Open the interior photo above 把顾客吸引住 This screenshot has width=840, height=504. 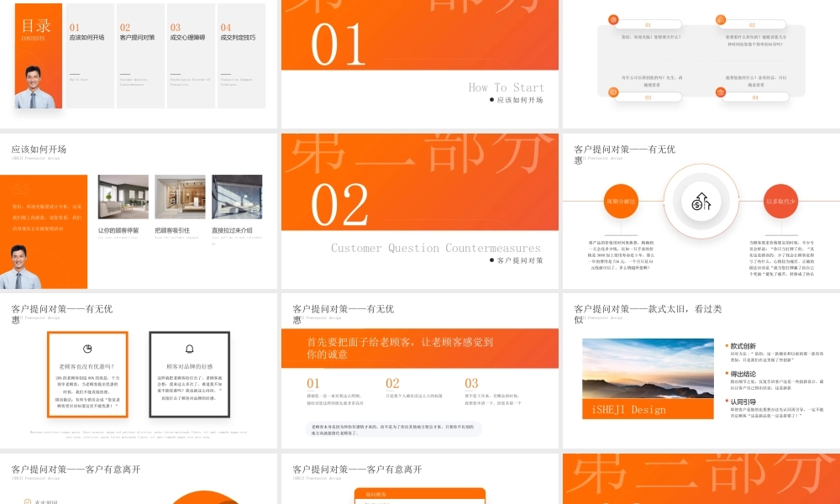[x=180, y=197]
